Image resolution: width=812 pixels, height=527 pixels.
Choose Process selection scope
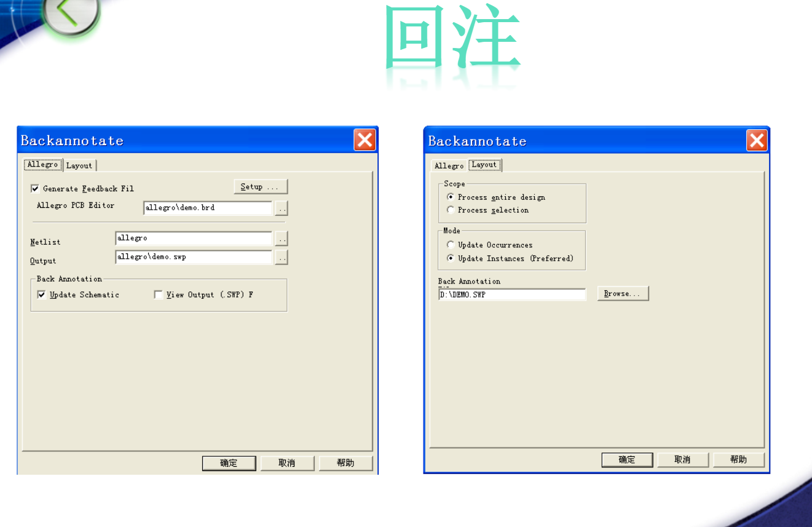coord(451,210)
